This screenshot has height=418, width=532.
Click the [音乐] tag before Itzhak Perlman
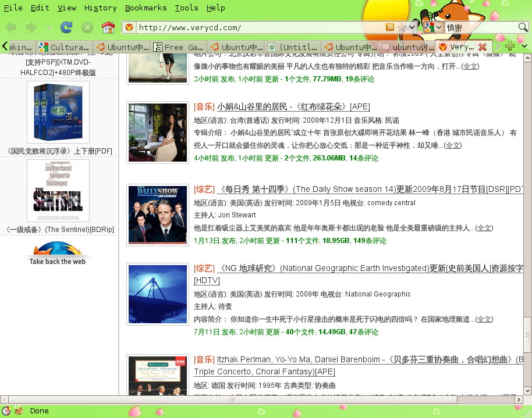pos(204,359)
